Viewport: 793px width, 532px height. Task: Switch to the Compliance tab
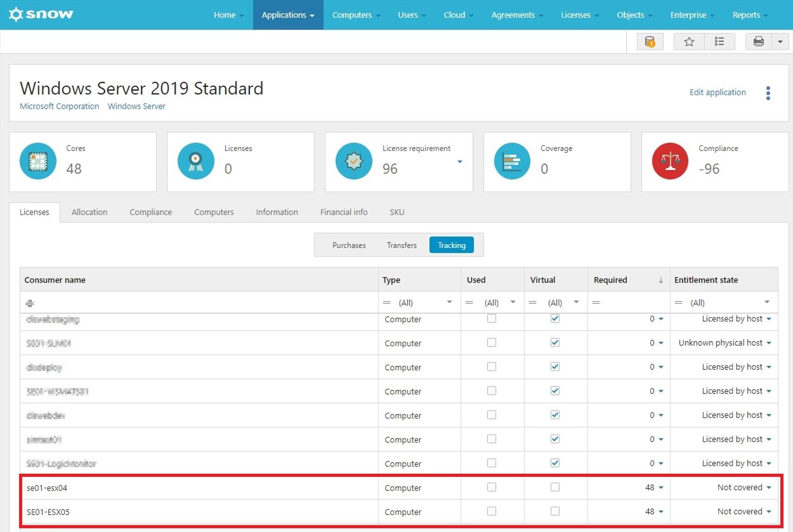tap(151, 212)
